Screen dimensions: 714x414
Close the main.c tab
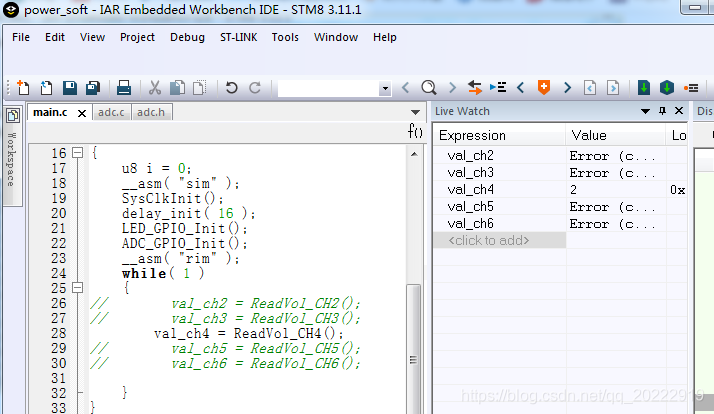[x=82, y=113]
